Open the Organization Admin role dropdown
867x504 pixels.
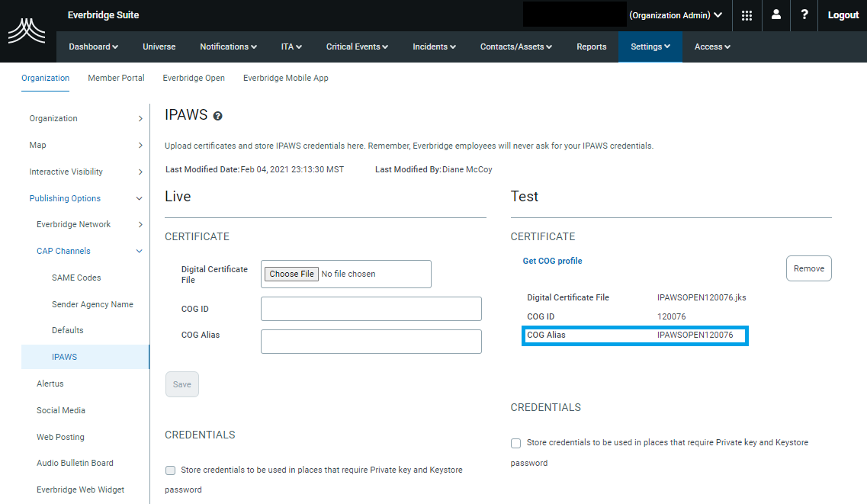[676, 15]
